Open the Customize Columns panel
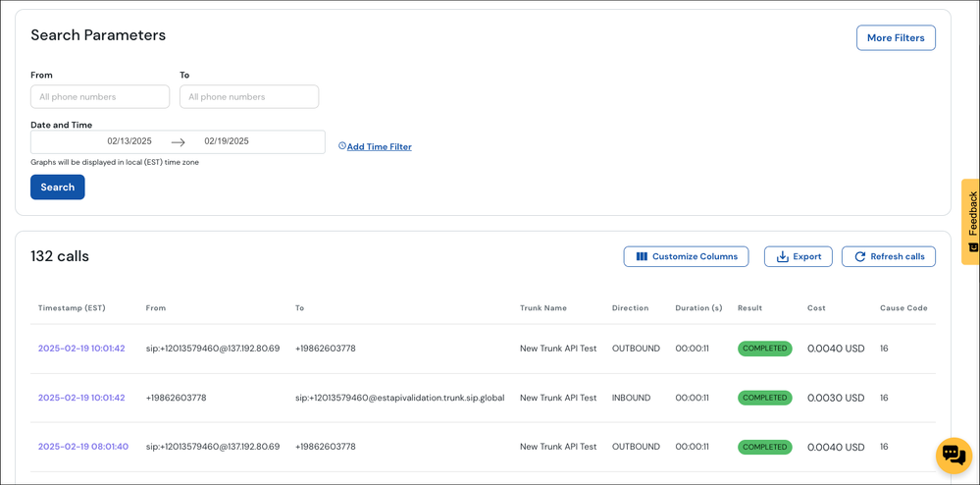The height and width of the screenshot is (485, 980). click(686, 256)
